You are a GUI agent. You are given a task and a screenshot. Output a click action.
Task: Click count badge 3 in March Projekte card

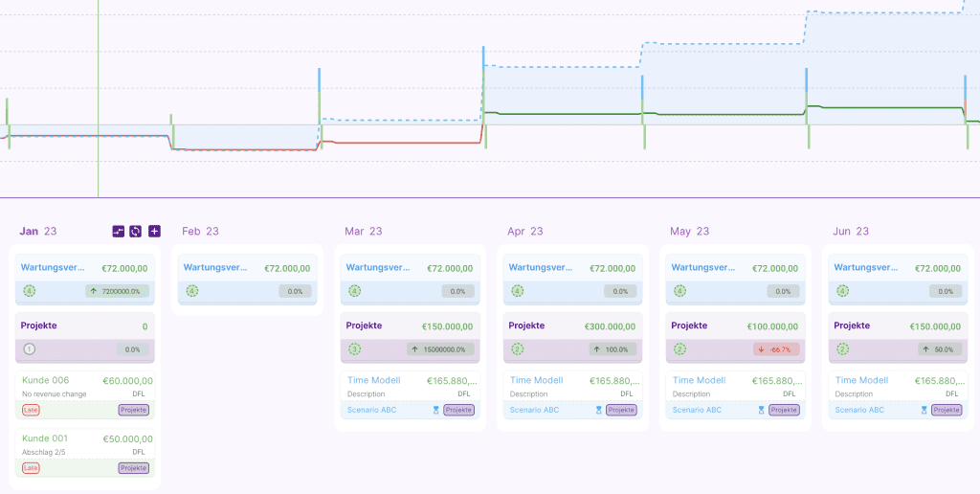[354, 349]
